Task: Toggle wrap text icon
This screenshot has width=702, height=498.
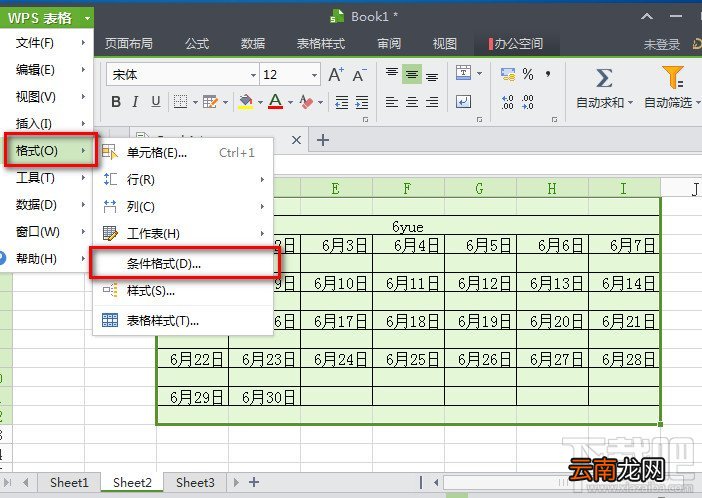Action: tap(463, 102)
